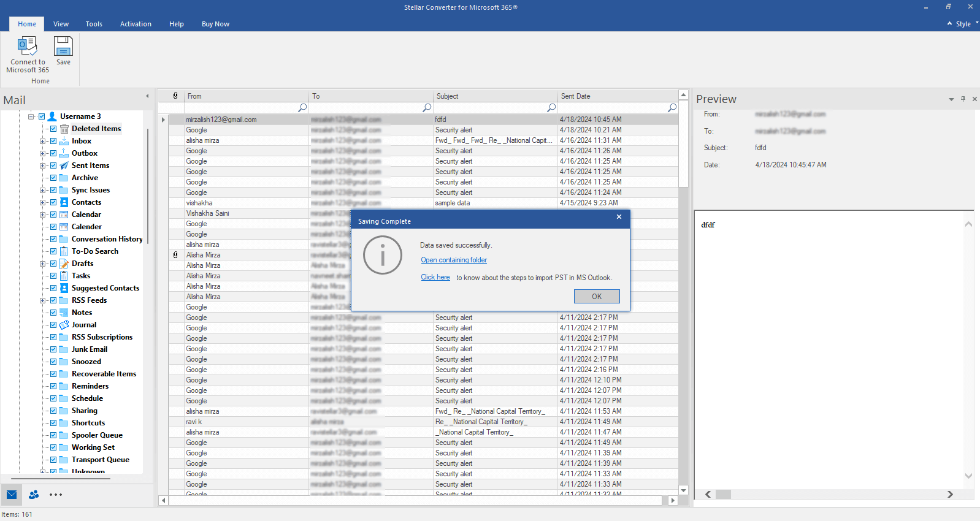The width and height of the screenshot is (980, 521).
Task: Open the People view icon at bottom
Action: tap(34, 495)
